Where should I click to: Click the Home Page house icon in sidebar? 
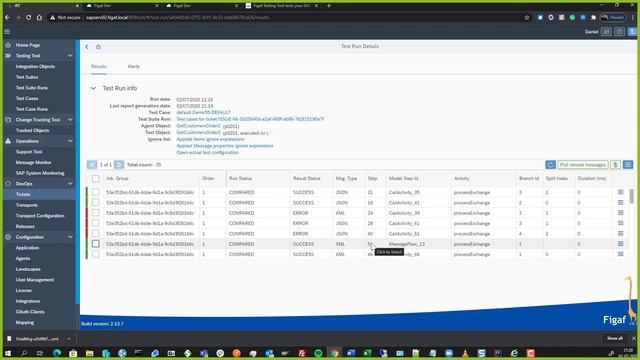click(8, 45)
